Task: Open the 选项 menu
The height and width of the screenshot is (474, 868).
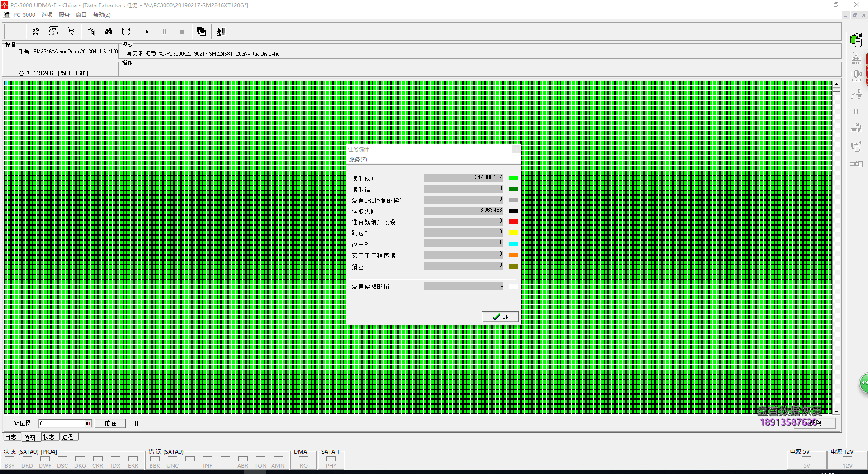Action: tap(47, 15)
